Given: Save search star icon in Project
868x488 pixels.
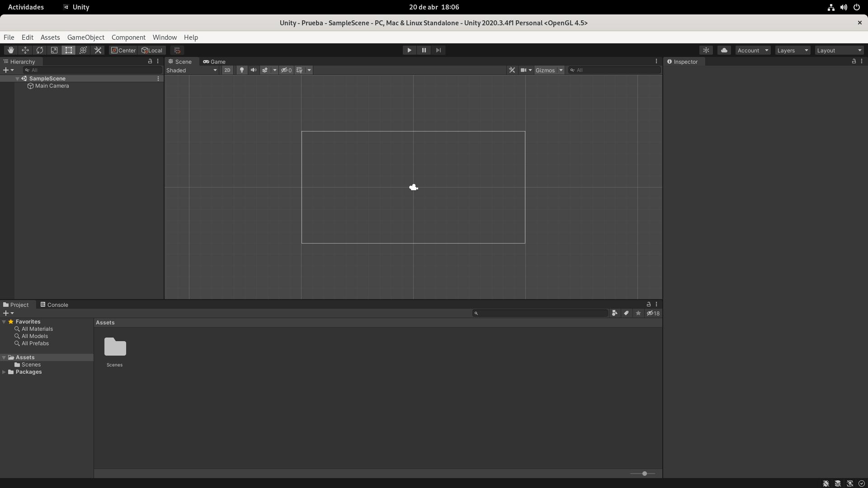Looking at the screenshot, I should 638,313.
